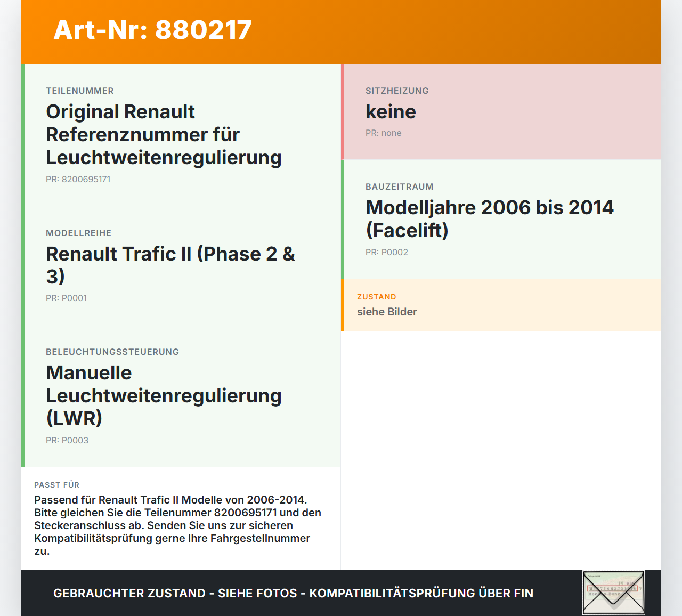
Task: Click the SITZHEIZUNG label
Action: (397, 91)
